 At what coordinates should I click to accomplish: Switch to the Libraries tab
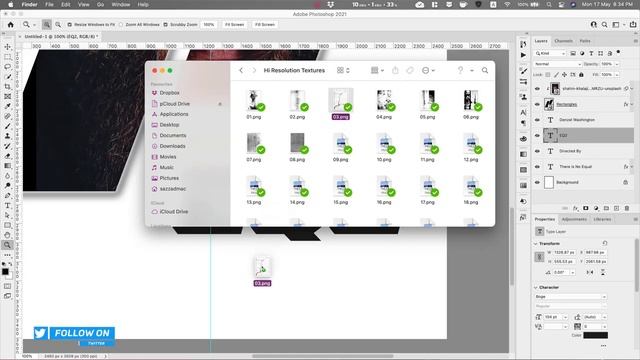click(x=602, y=219)
